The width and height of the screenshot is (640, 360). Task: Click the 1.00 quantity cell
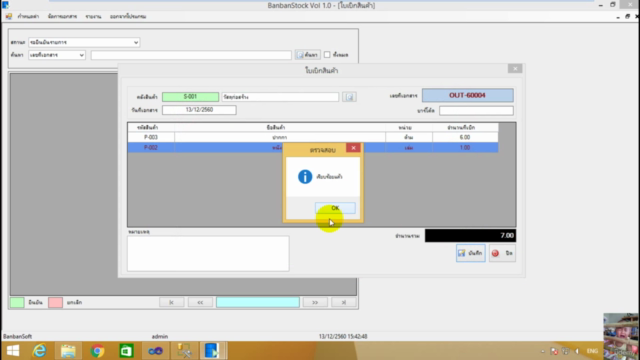tap(465, 148)
